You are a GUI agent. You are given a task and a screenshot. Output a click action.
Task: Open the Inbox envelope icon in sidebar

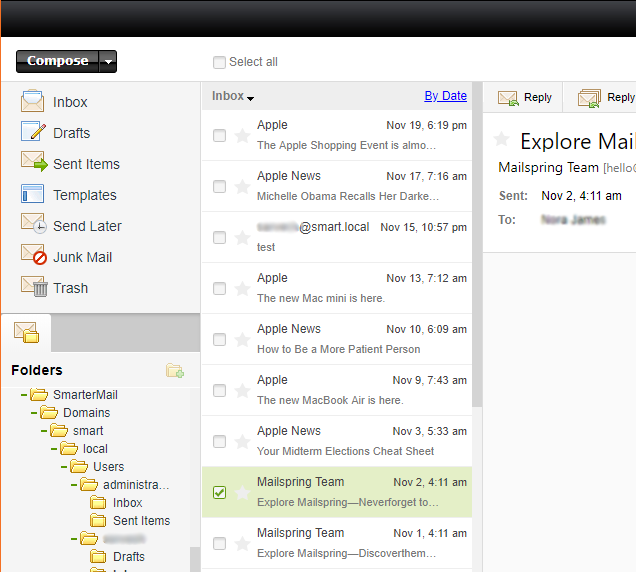pyautogui.click(x=32, y=101)
